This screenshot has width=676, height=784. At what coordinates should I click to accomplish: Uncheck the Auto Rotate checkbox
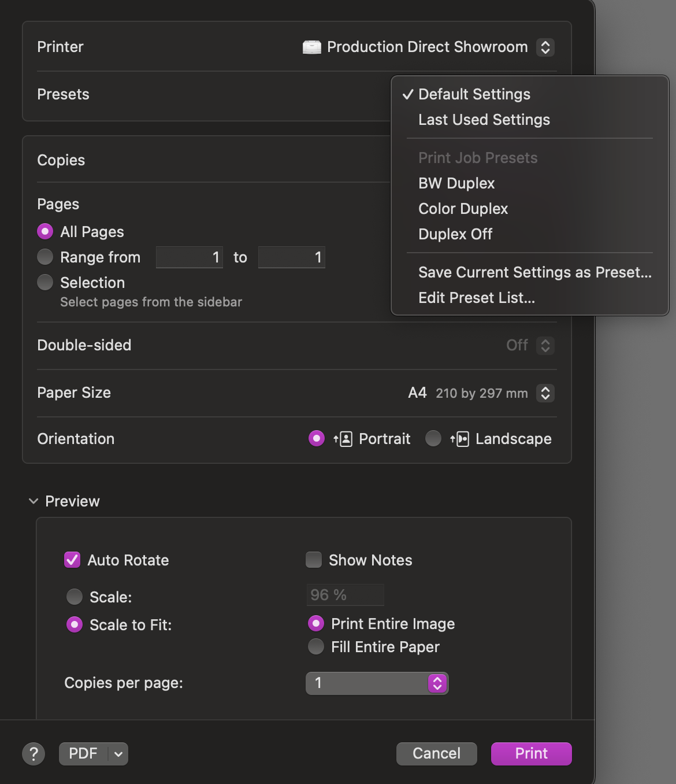[x=72, y=560]
